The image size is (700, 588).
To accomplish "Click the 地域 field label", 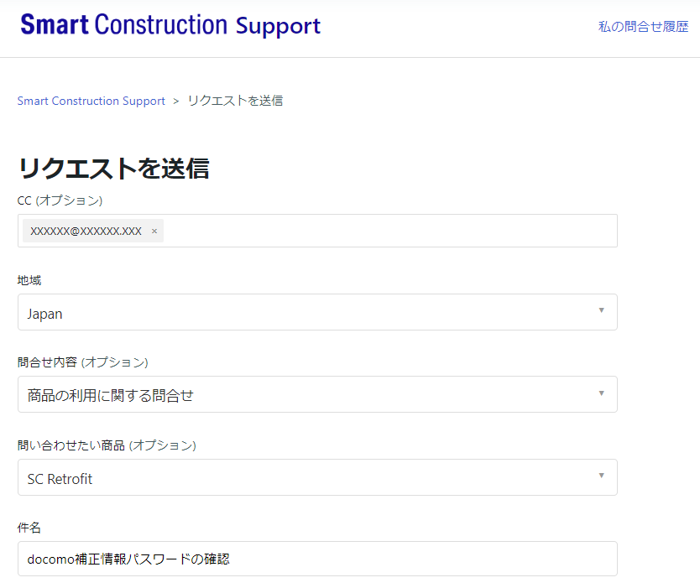I will tap(29, 280).
